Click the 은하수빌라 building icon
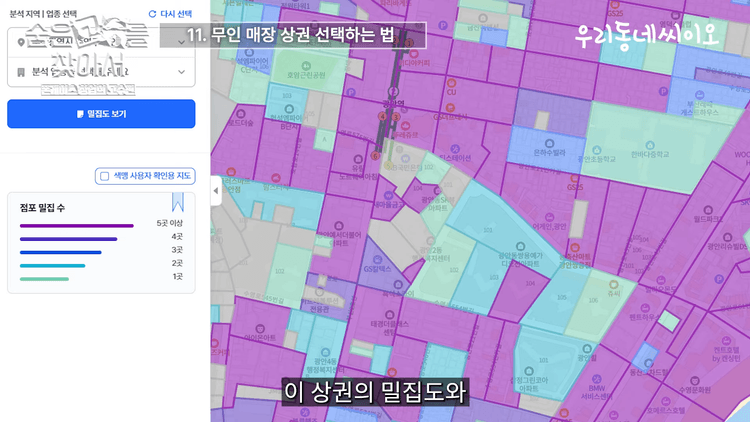The width and height of the screenshot is (750, 422). pos(548,145)
